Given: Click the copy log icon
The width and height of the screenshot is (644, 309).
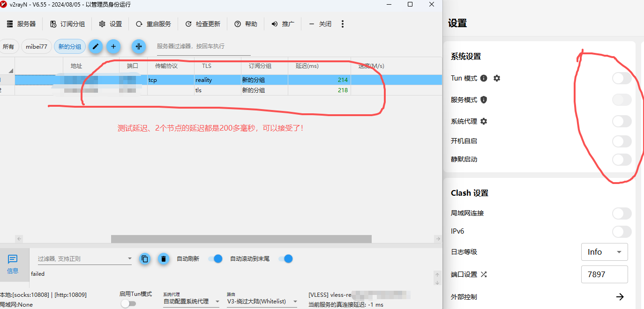Looking at the screenshot, I should [x=145, y=258].
